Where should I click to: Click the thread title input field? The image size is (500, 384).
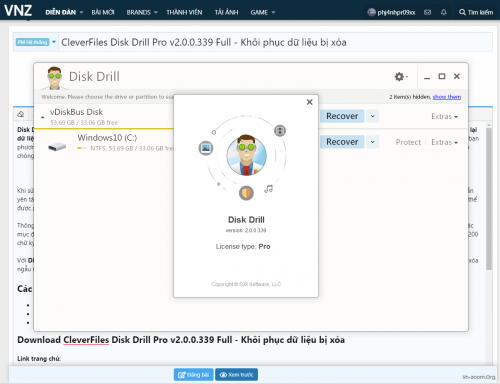275,42
